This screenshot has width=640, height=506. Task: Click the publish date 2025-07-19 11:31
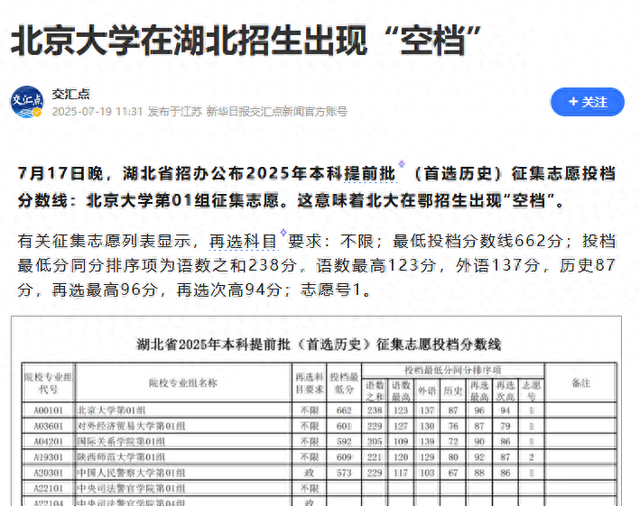coord(97,111)
